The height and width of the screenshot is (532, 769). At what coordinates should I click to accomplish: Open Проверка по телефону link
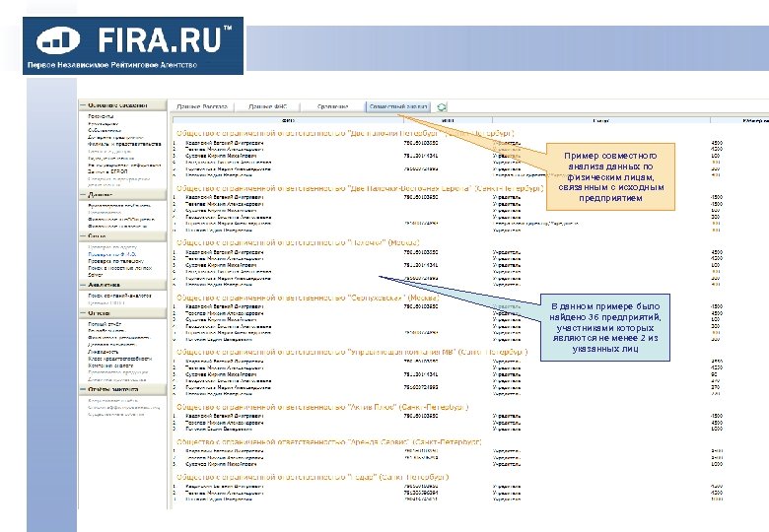pyautogui.click(x=115, y=262)
